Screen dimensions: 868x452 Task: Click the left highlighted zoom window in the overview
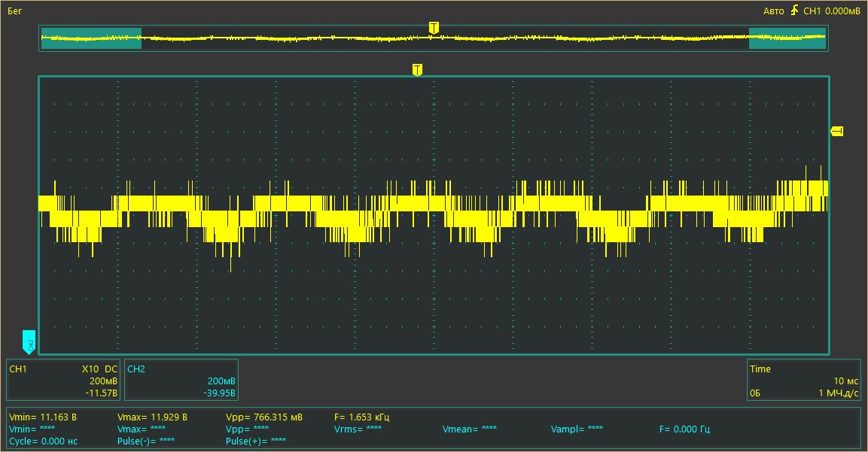pos(91,38)
